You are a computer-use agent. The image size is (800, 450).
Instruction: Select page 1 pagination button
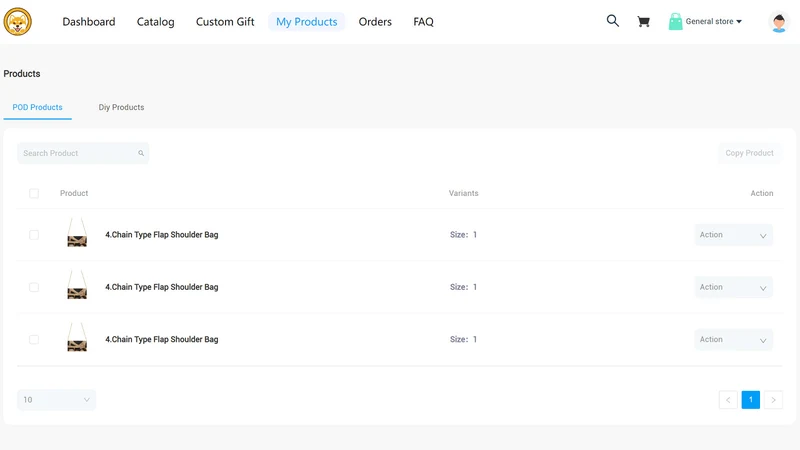(751, 399)
